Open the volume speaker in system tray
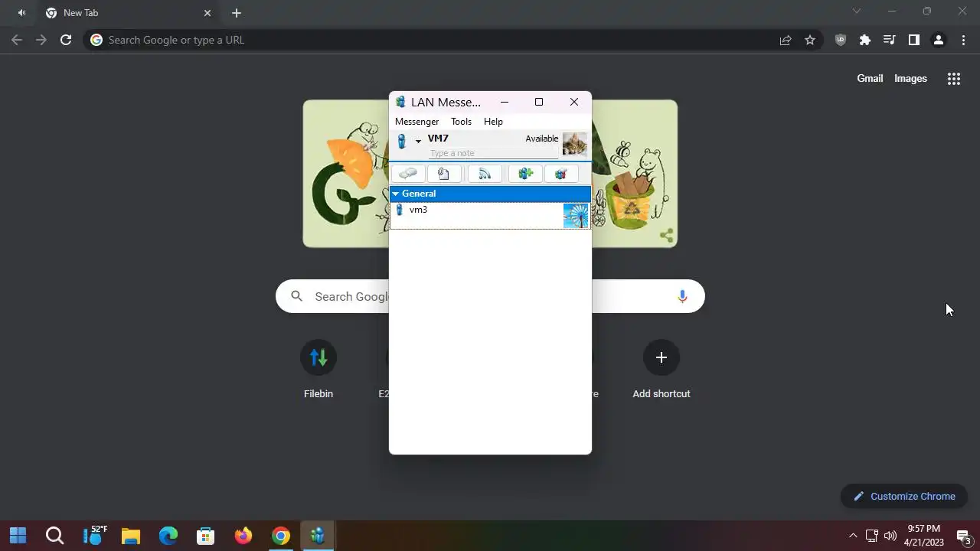The width and height of the screenshot is (980, 551). coord(890,536)
